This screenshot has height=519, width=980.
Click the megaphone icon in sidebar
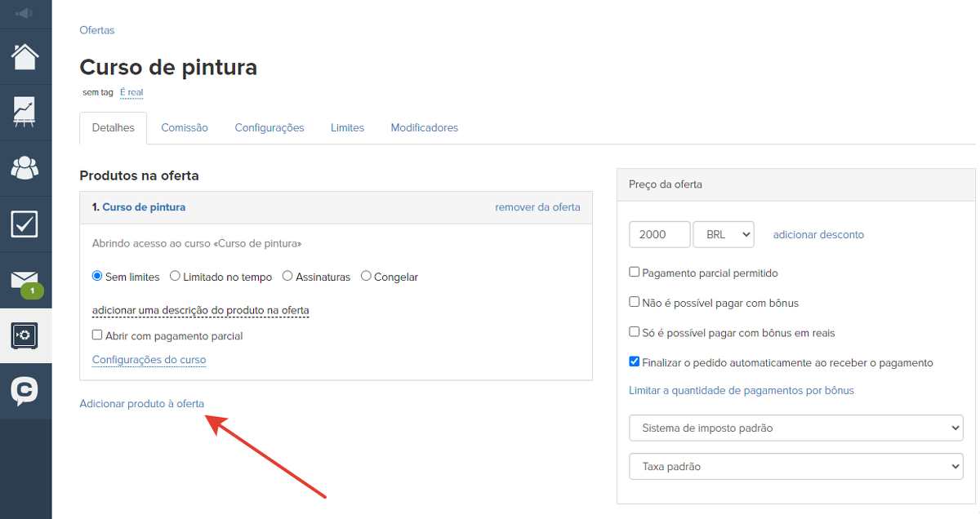(x=24, y=13)
